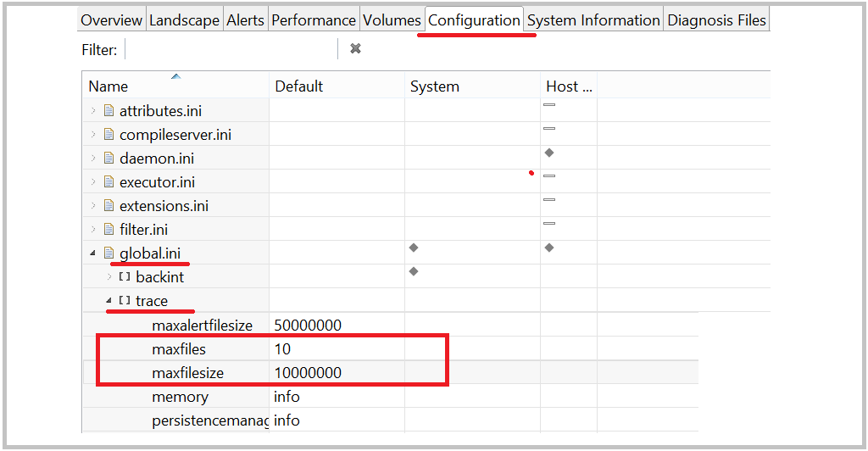Click the host diamond marker for daemon.ini
868x451 pixels.
(x=549, y=153)
